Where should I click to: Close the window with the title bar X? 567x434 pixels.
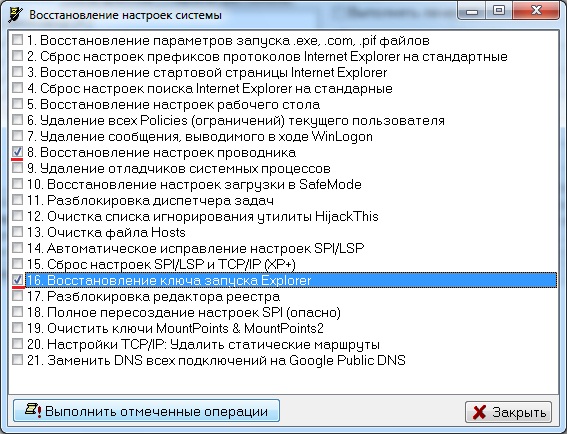coord(536,11)
